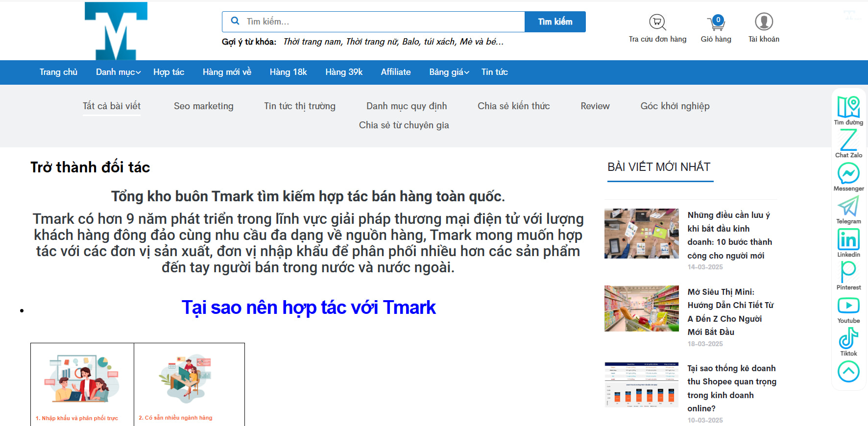868x426 pixels.
Task: Open the shopping cart icon
Action: (716, 23)
